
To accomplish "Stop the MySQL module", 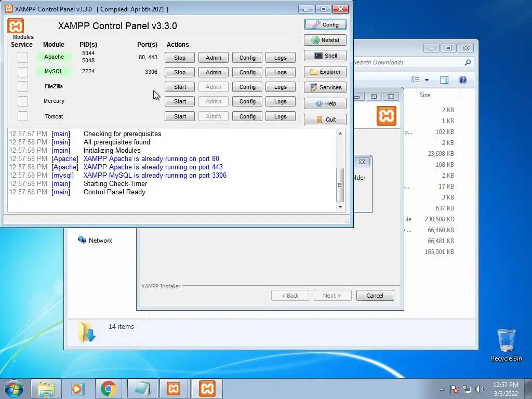I will (180, 72).
